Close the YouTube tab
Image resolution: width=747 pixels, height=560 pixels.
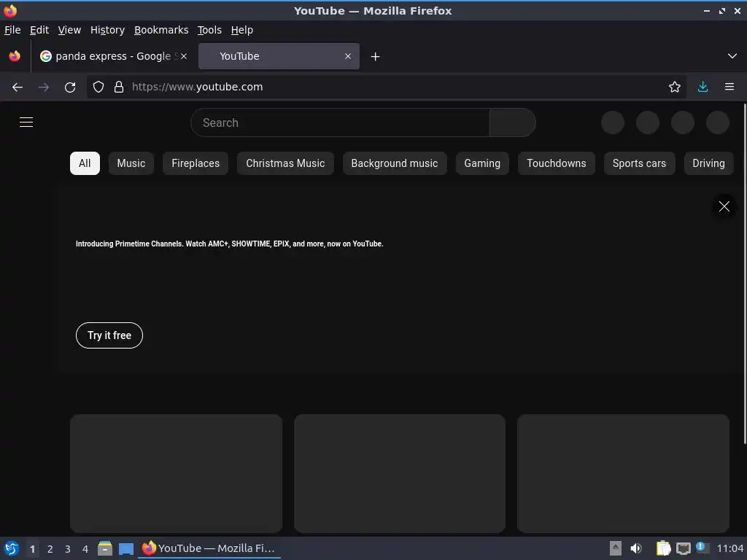pyautogui.click(x=348, y=56)
